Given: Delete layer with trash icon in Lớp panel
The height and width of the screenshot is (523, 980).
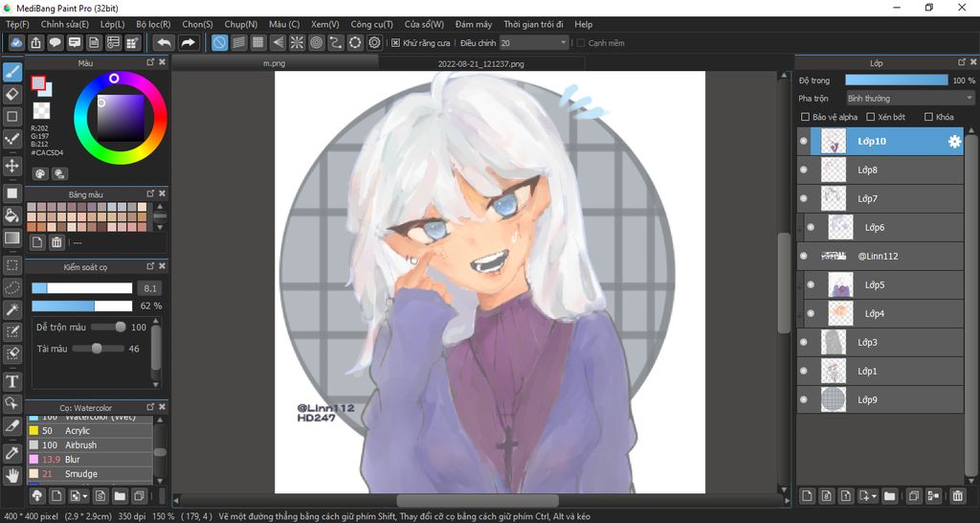Looking at the screenshot, I should 957,496.
